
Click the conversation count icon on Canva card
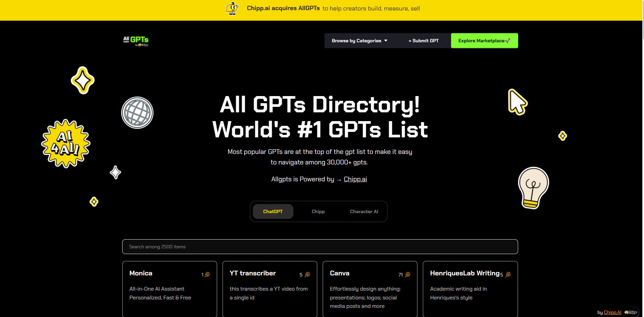407,274
